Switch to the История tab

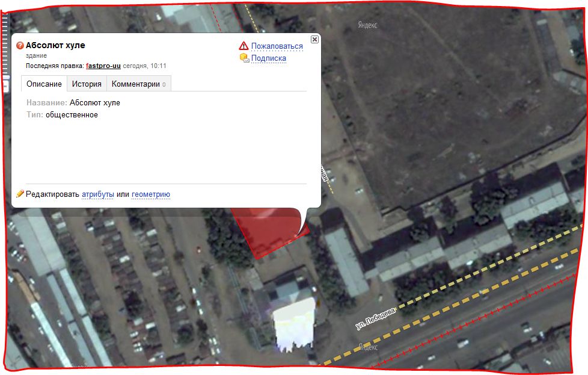coord(87,84)
